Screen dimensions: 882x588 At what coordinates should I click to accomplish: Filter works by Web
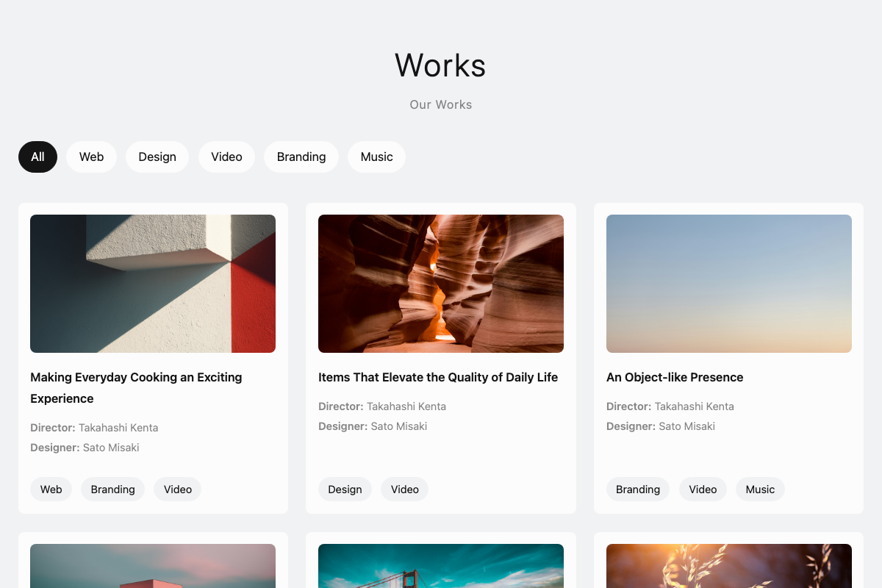tap(91, 157)
